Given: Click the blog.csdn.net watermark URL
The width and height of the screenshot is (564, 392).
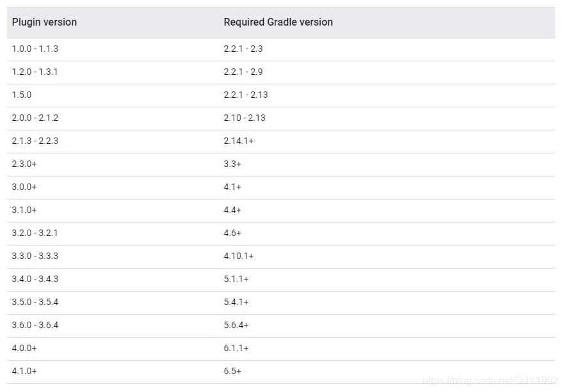Looking at the screenshot, I should tap(491, 381).
